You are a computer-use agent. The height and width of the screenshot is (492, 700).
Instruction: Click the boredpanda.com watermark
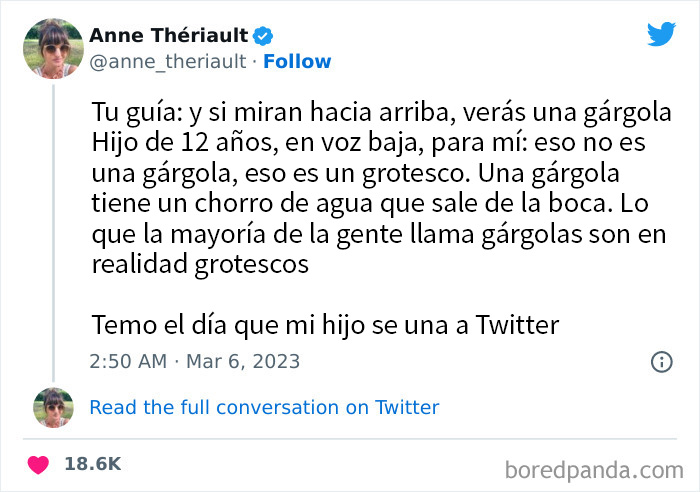[600, 468]
